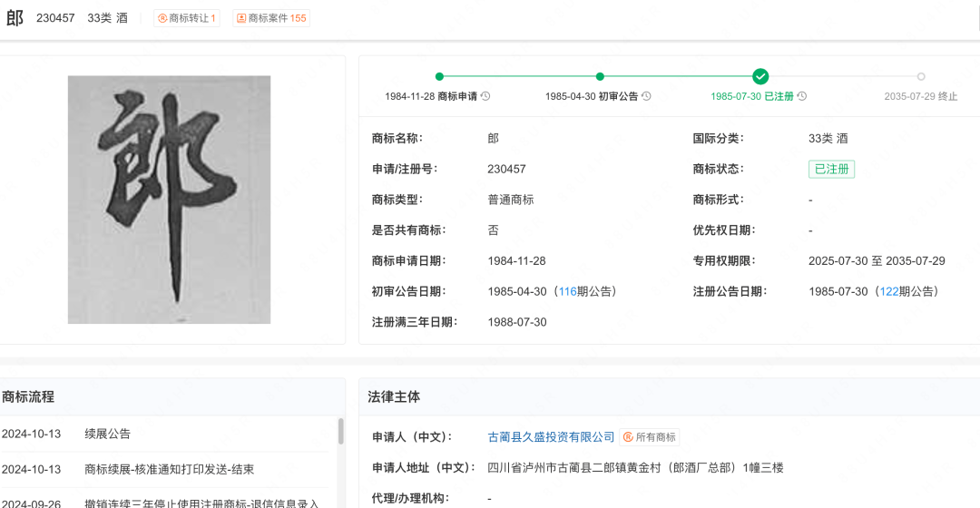Click the hollow 终止 timeline circle
The height and width of the screenshot is (508, 980).
coord(921,77)
